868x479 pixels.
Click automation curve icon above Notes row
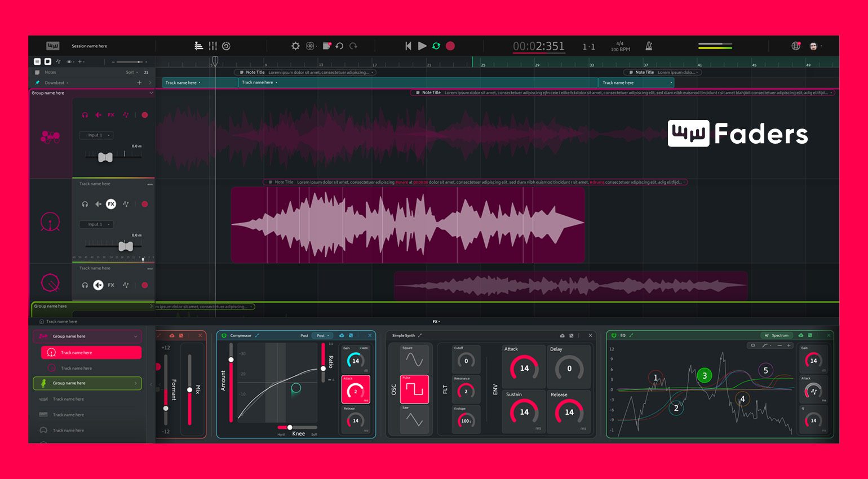(x=58, y=61)
